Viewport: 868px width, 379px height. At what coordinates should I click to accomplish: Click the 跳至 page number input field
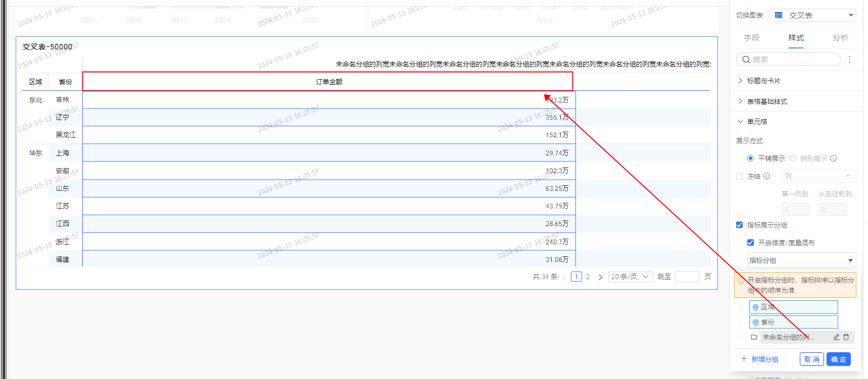coord(687,277)
